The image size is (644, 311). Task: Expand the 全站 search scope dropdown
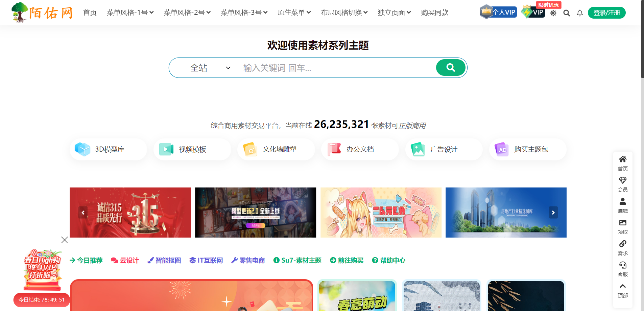pyautogui.click(x=210, y=68)
